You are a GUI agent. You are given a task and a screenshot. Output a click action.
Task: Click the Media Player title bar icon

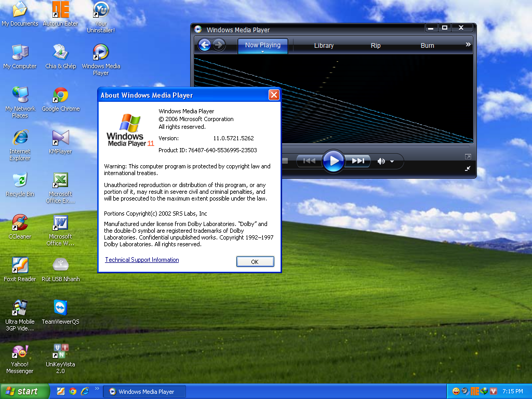pos(198,30)
